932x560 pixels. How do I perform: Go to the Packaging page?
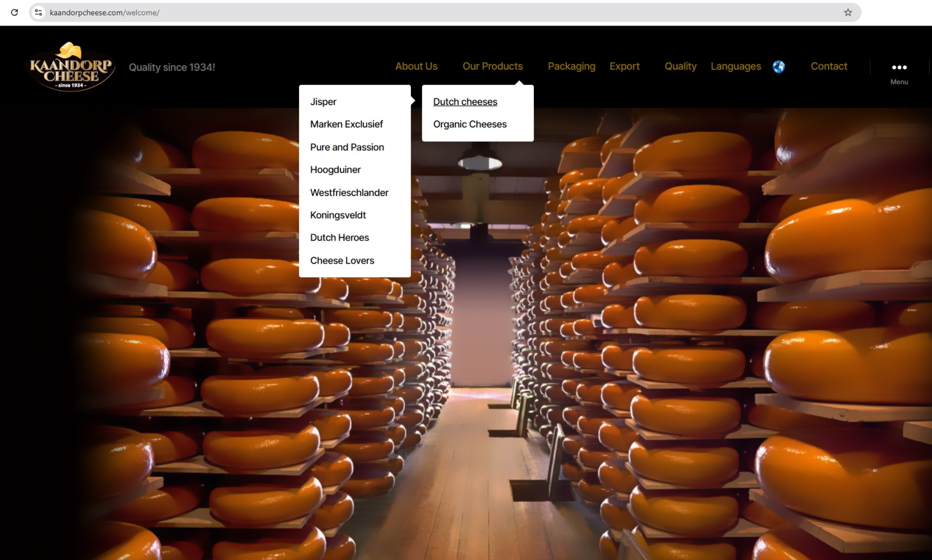pos(571,66)
